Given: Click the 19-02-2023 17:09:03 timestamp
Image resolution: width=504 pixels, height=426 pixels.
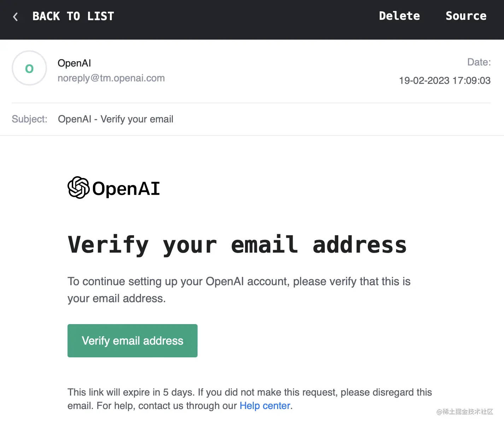Looking at the screenshot, I should (445, 81).
